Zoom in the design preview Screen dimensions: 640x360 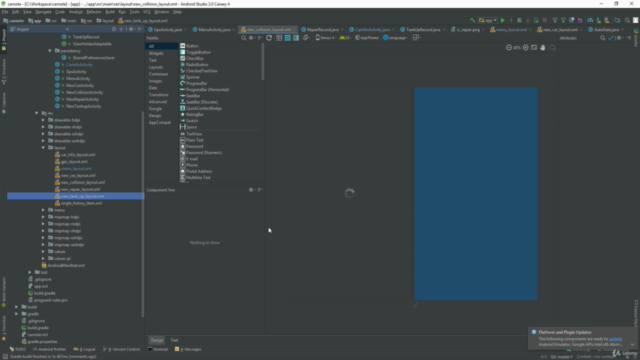(526, 47)
